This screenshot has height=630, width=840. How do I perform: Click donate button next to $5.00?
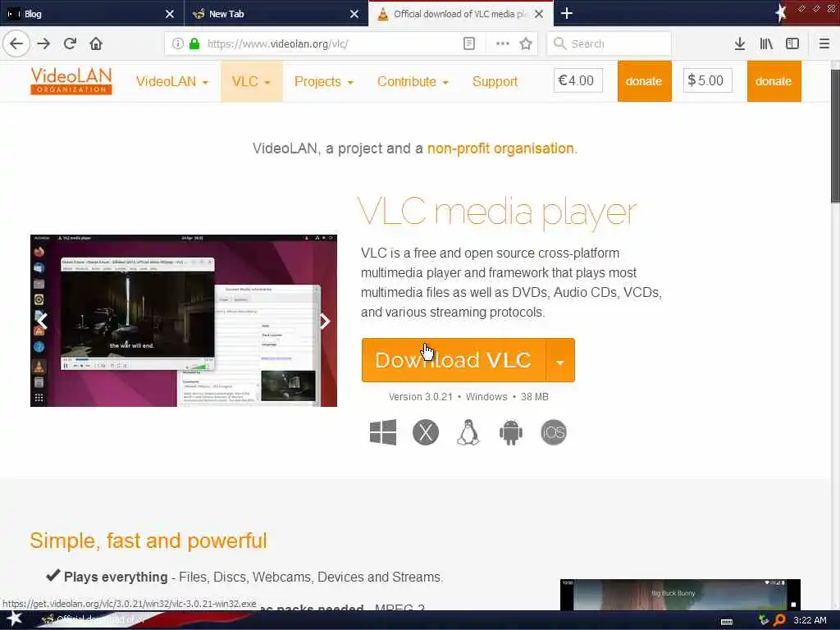(x=774, y=81)
